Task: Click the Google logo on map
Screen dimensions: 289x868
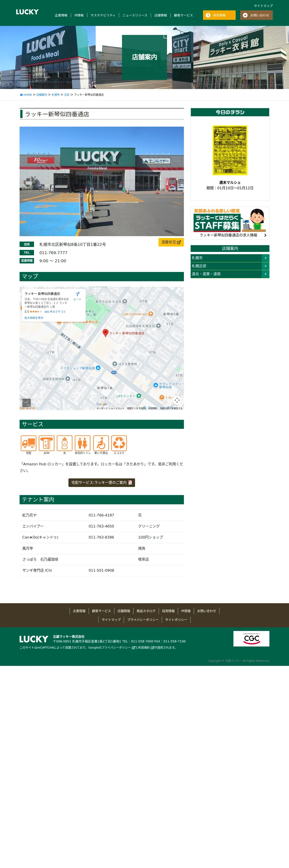Action: (x=102, y=404)
